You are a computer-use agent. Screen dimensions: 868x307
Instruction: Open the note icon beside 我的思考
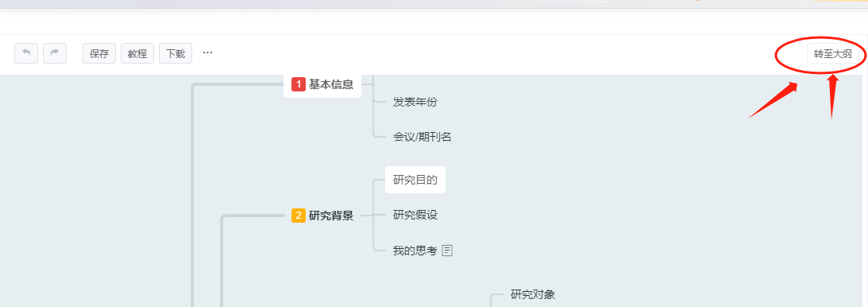point(447,251)
